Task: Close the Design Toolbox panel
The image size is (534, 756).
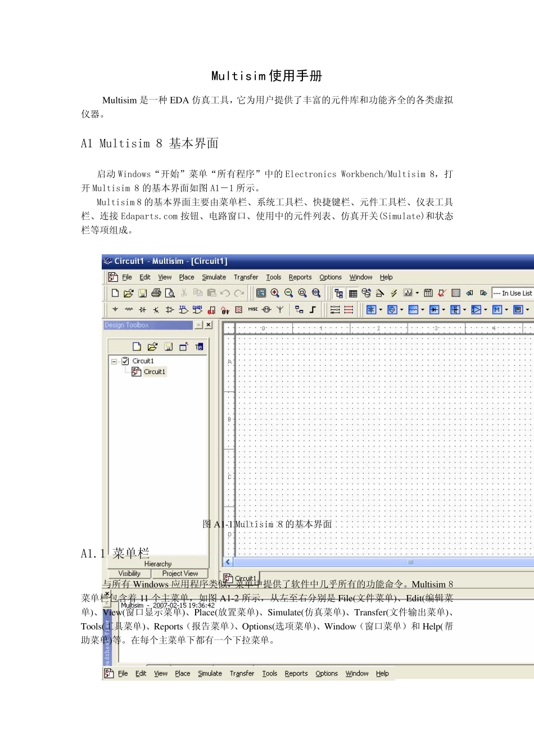Action: tap(209, 325)
